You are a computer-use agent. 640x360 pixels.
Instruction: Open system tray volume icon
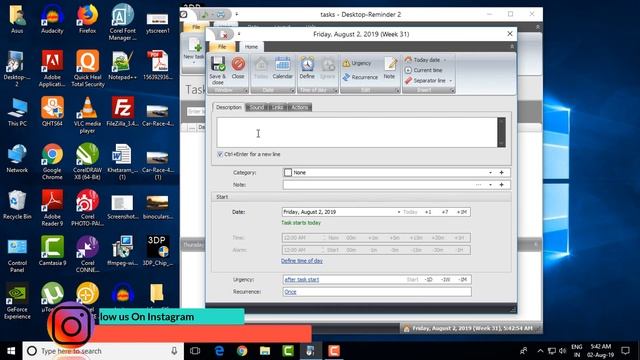(x=562, y=351)
